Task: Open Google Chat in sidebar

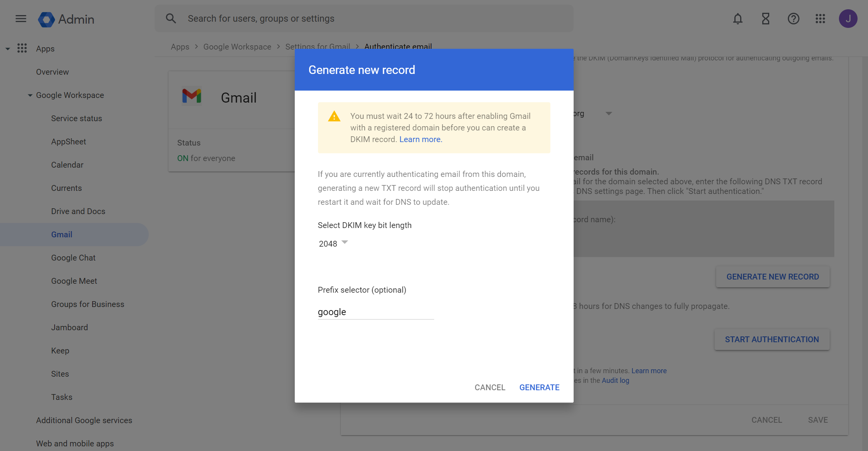Action: (x=73, y=258)
